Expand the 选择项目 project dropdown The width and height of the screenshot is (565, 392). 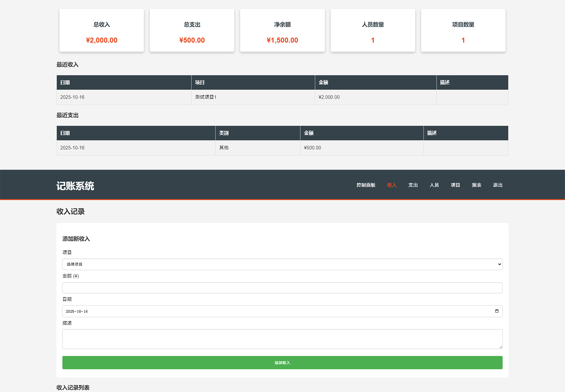(282, 264)
